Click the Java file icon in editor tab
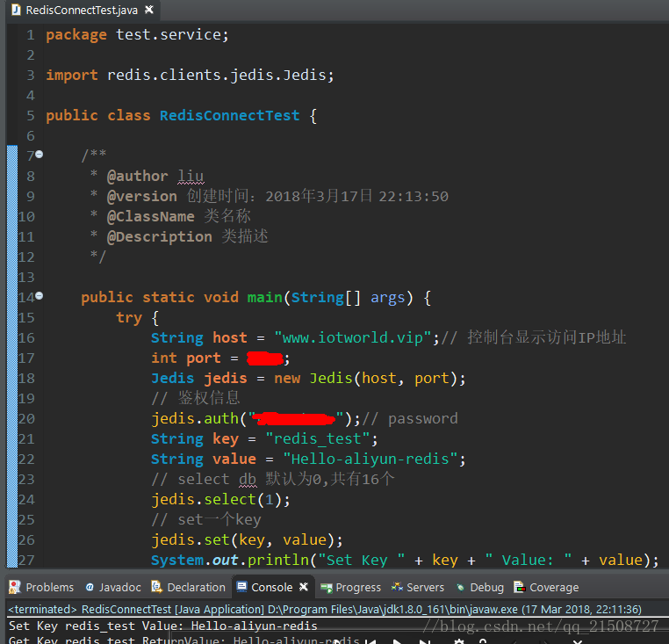This screenshot has width=669, height=644. (x=16, y=10)
